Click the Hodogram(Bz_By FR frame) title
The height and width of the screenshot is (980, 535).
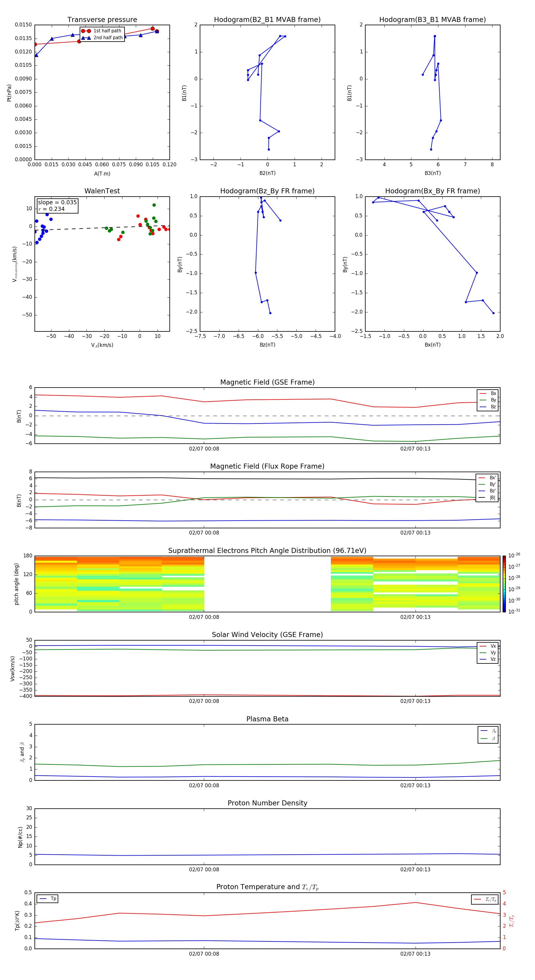tap(267, 191)
